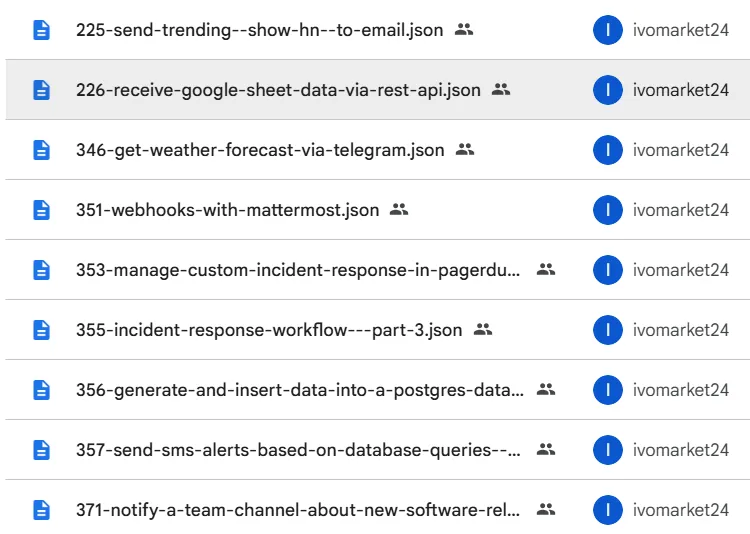Screen dimensions: 750x534
Task: Click the file icon of 355-incident-response-workflow---part-3.json
Action: point(41,330)
